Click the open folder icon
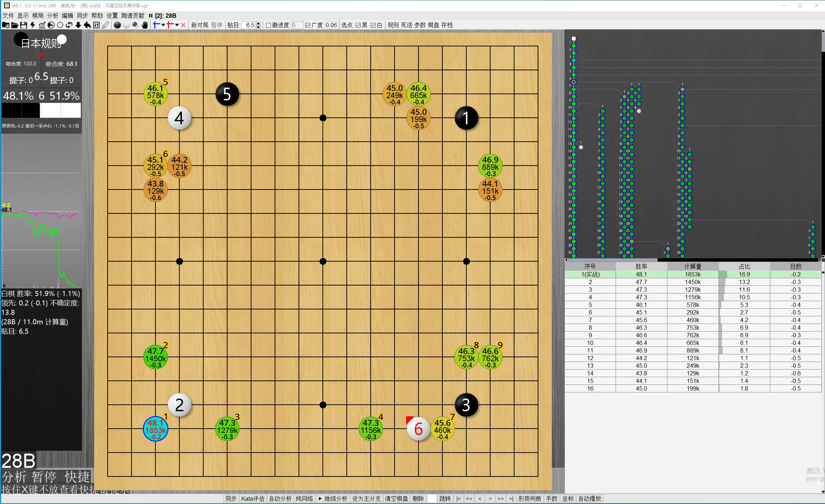This screenshot has height=504, width=825. (14, 25)
